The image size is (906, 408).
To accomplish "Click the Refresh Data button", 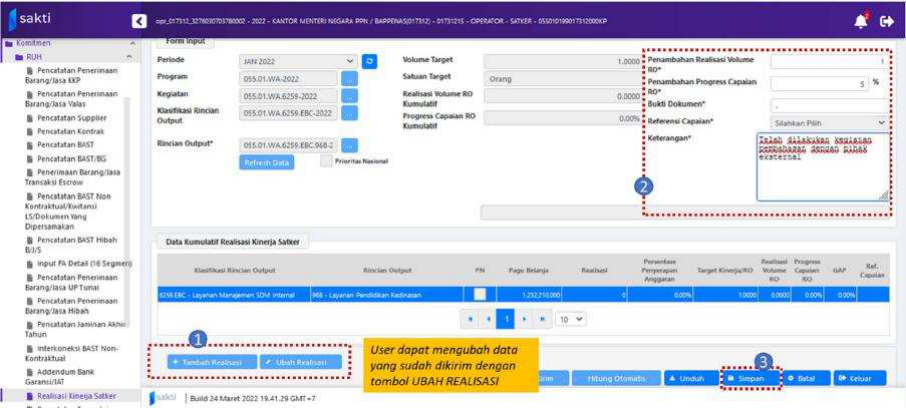I will click(266, 162).
